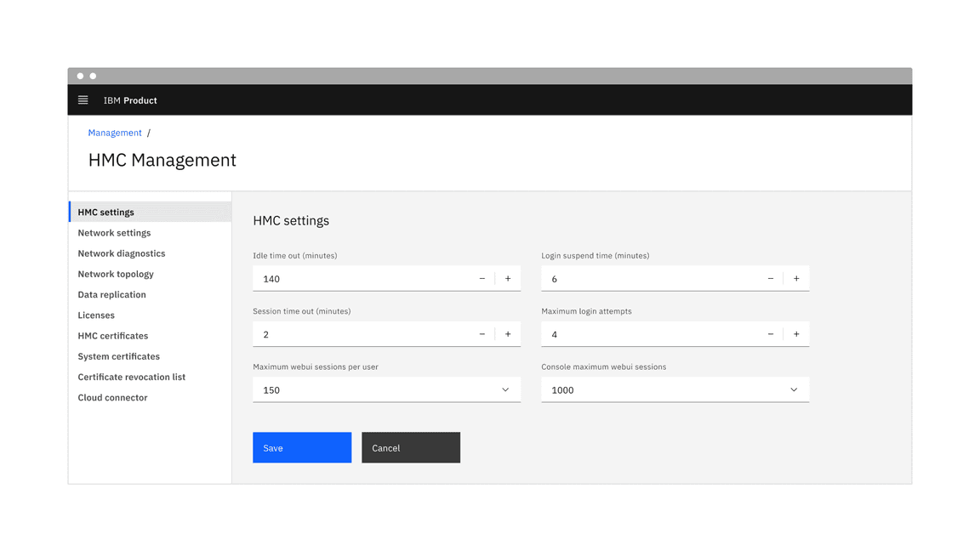Select the Cloud connector sidebar entry
Image resolution: width=980 pixels, height=551 pixels.
[x=112, y=397]
